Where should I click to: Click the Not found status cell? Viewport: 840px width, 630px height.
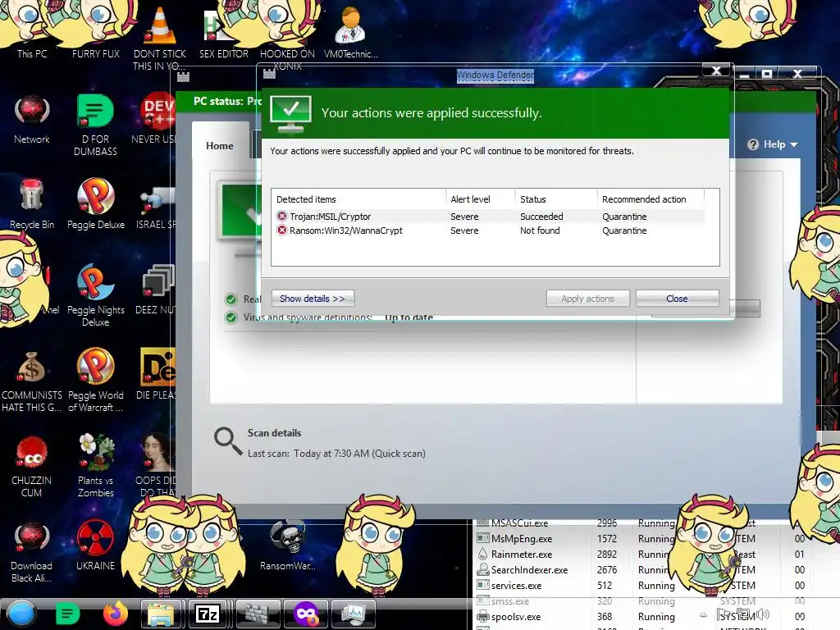[540, 231]
